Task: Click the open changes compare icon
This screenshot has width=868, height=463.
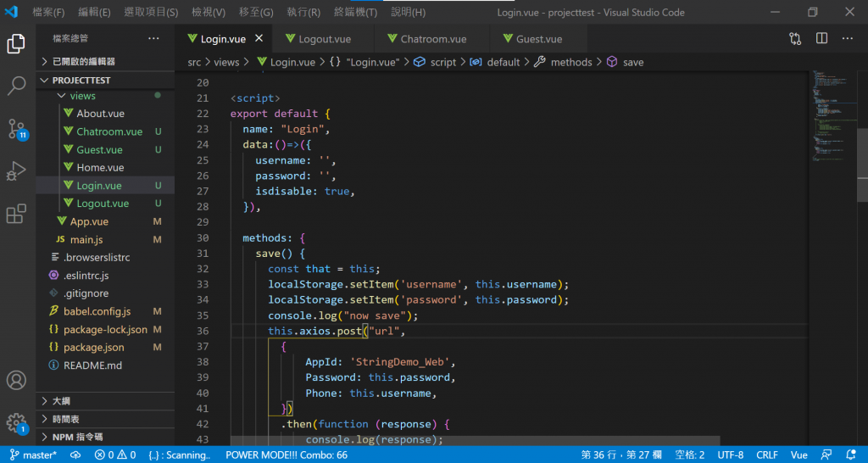Action: [x=794, y=39]
